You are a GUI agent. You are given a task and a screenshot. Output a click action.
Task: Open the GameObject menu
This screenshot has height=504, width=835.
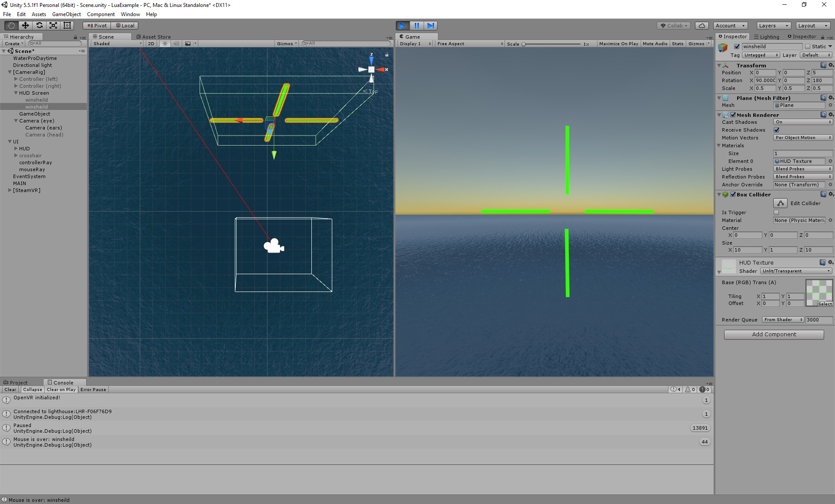[66, 14]
